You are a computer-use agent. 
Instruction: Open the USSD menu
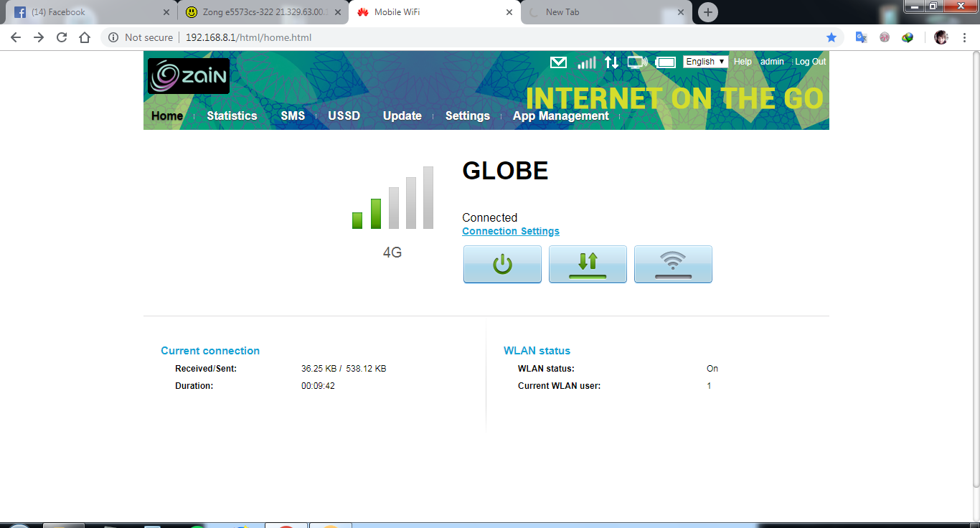coord(344,115)
